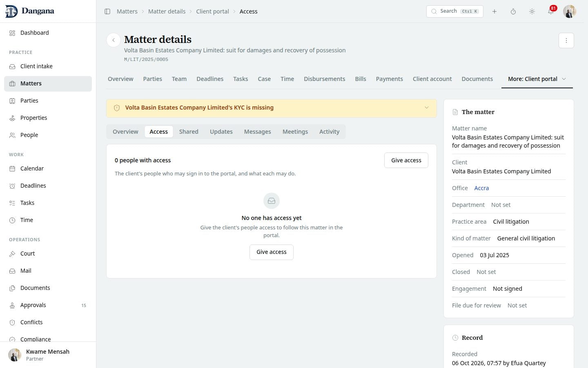Switch to the Deadlines matter tab
The height and width of the screenshot is (368, 588).
[210, 79]
